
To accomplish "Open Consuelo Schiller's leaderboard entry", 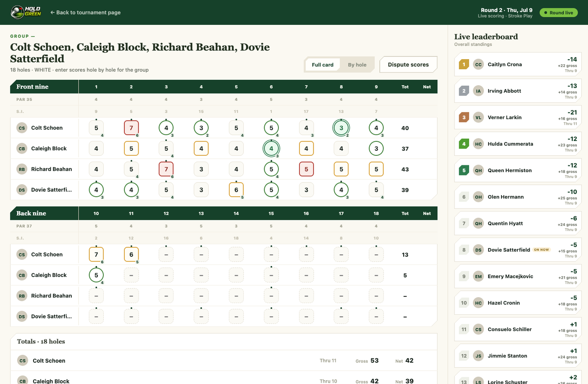I will pos(517,329).
